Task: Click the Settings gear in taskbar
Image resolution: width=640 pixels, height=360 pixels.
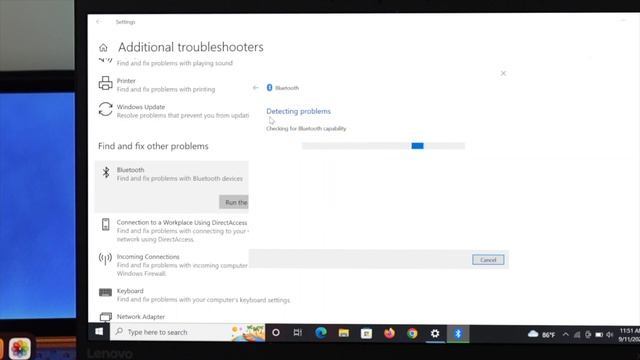Action: pos(435,333)
